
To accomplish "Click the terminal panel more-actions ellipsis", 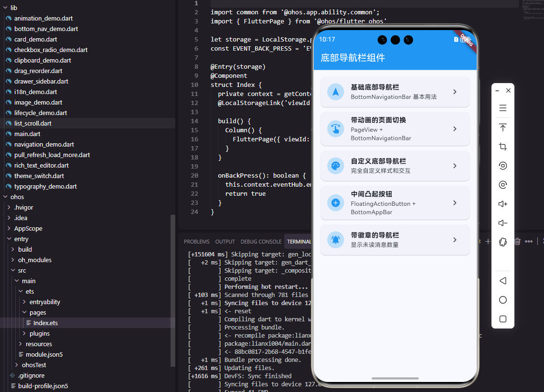I will [529, 242].
